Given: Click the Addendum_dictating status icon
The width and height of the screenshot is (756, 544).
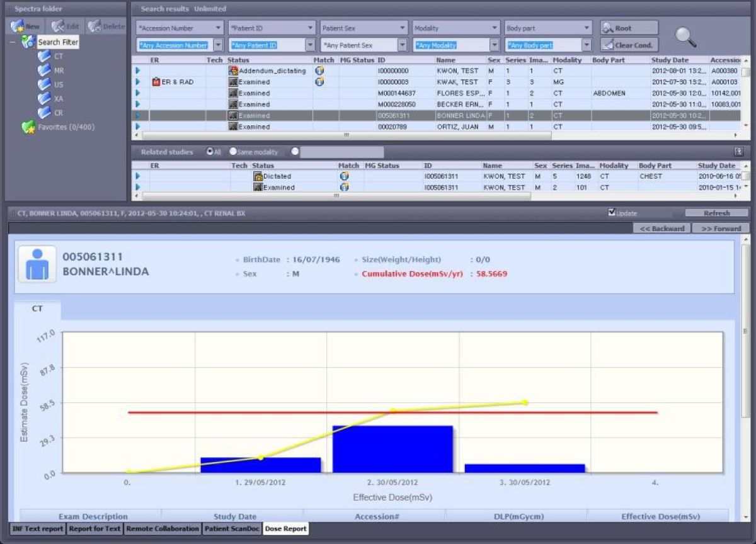Looking at the screenshot, I should tap(232, 71).
